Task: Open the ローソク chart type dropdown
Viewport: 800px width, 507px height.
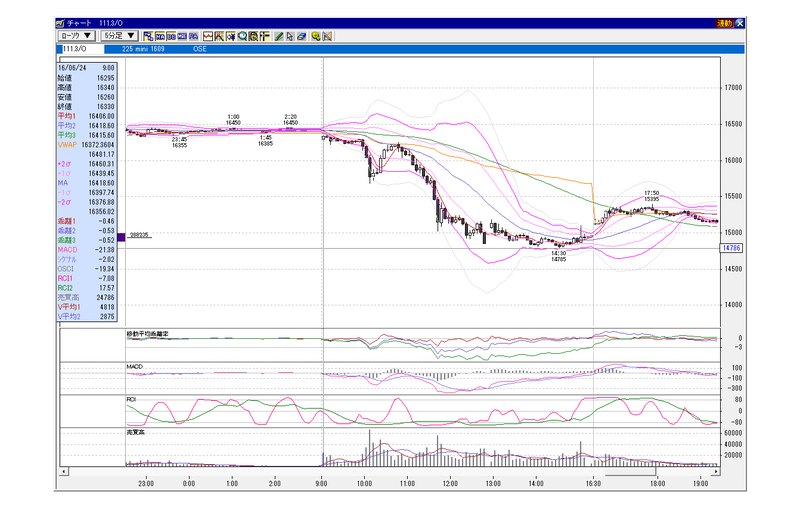Action: 77,36
